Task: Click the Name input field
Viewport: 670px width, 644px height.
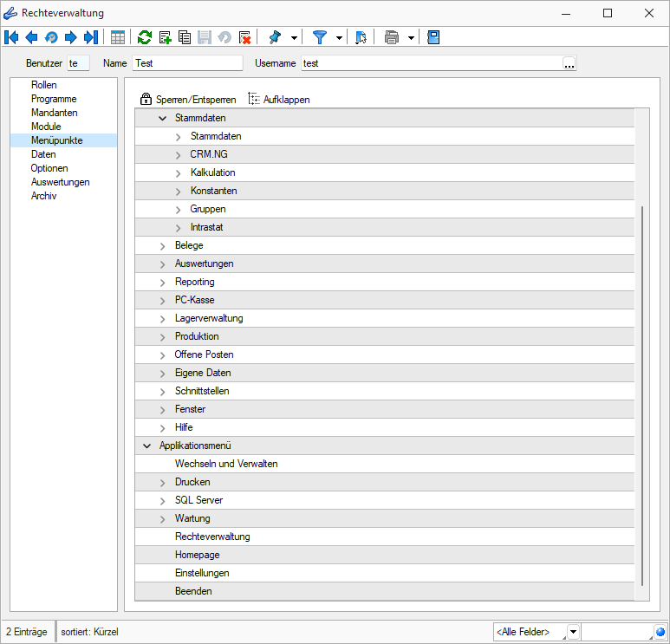Action: point(187,63)
